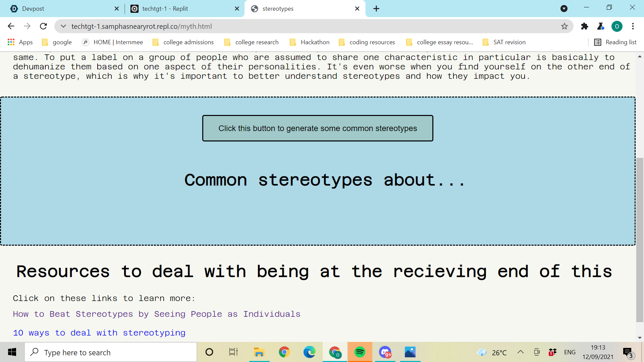Open the Apps shortcut grid
The height and width of the screenshot is (362, 644).
(20, 42)
